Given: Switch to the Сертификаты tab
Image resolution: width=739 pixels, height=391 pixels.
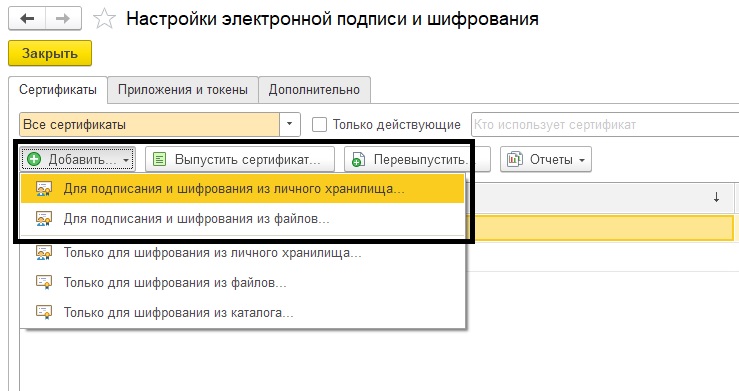Looking at the screenshot, I should point(58,90).
